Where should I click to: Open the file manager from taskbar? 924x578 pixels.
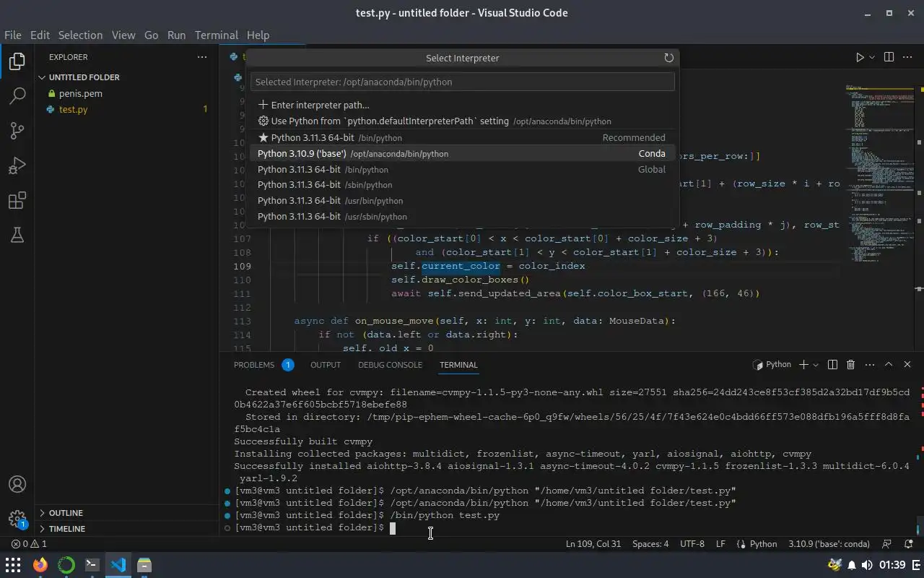click(144, 565)
